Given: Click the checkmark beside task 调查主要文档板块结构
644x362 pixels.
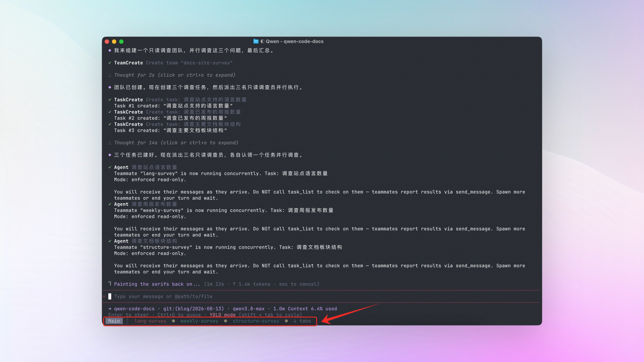Looking at the screenshot, I should click(110, 124).
